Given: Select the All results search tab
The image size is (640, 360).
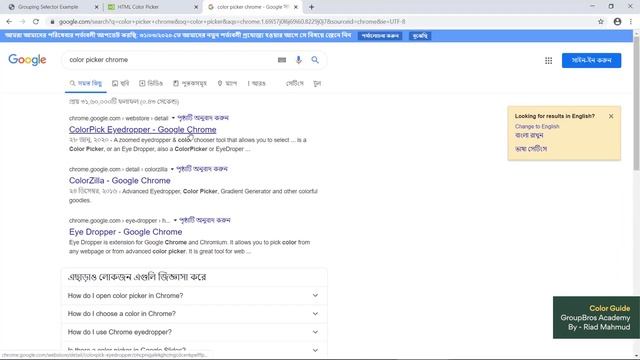Looking at the screenshot, I should pyautogui.click(x=86, y=83).
